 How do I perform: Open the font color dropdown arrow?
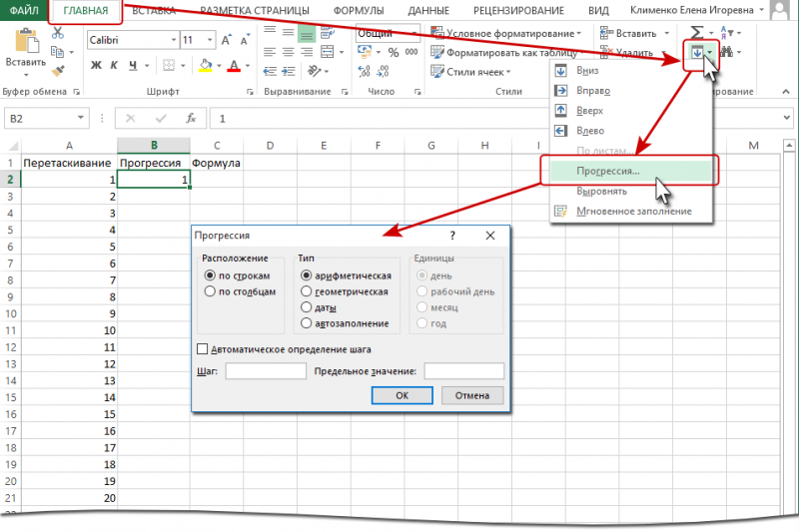pyautogui.click(x=248, y=66)
